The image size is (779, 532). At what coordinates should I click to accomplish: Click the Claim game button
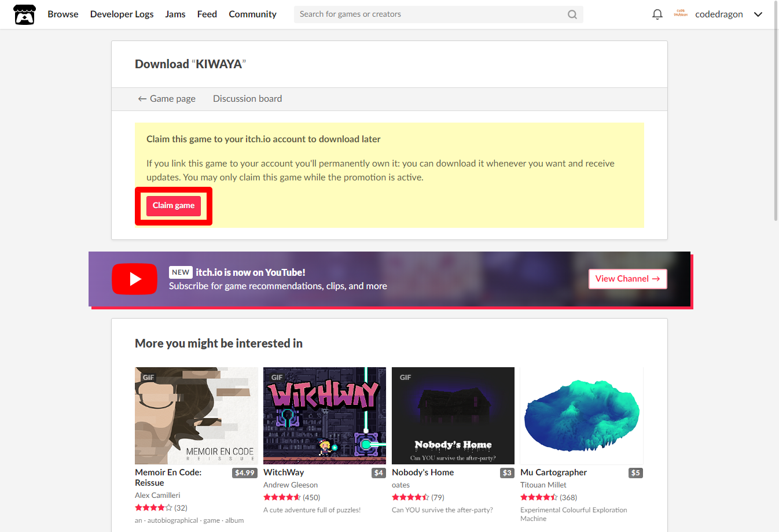pyautogui.click(x=174, y=206)
